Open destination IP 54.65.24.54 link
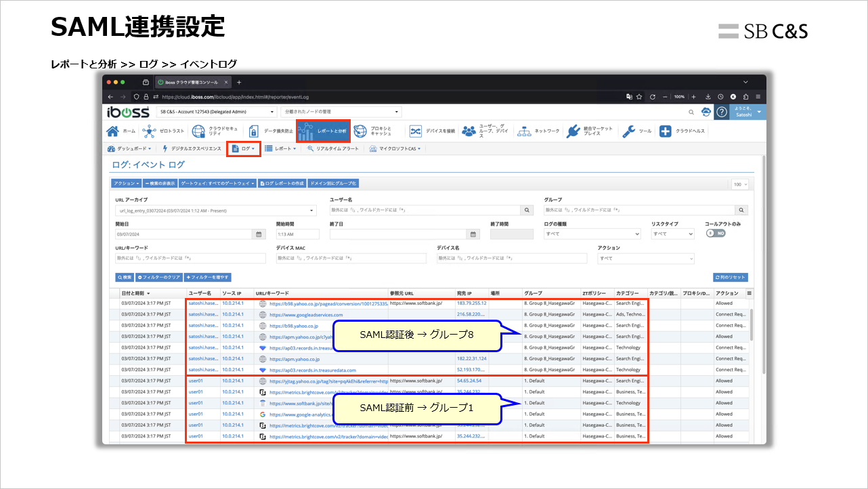The image size is (868, 489). coord(469,381)
